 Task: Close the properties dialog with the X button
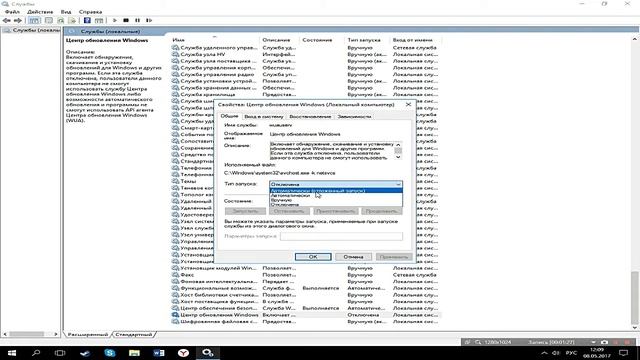[x=408, y=104]
